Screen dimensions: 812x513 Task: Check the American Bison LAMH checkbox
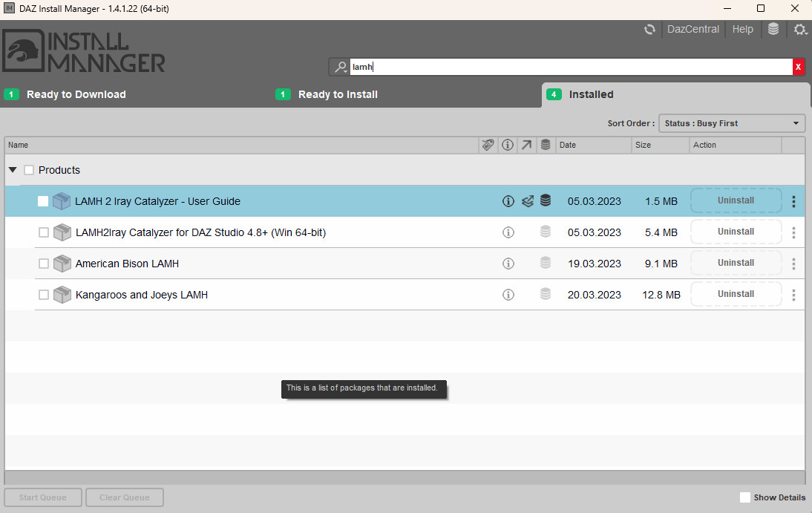(x=44, y=264)
